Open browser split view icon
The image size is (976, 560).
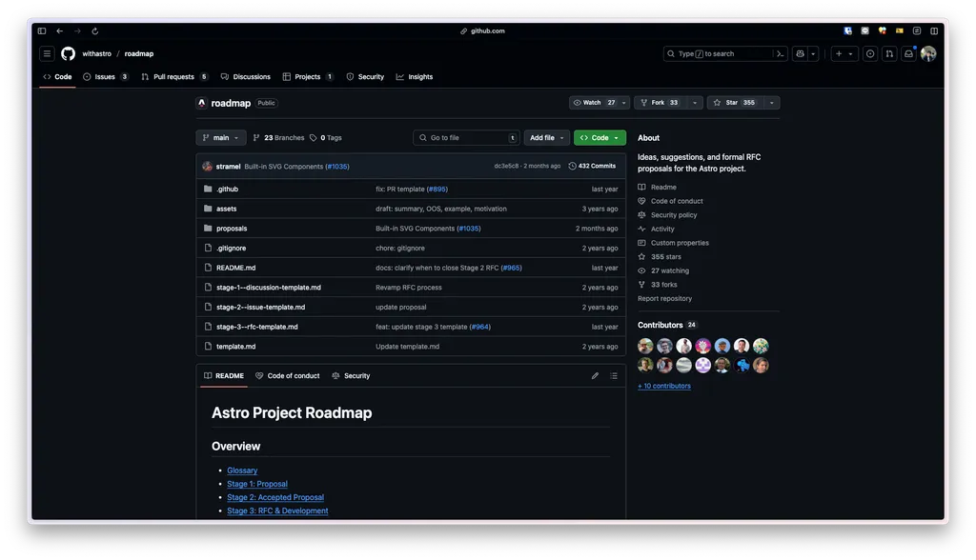point(934,30)
